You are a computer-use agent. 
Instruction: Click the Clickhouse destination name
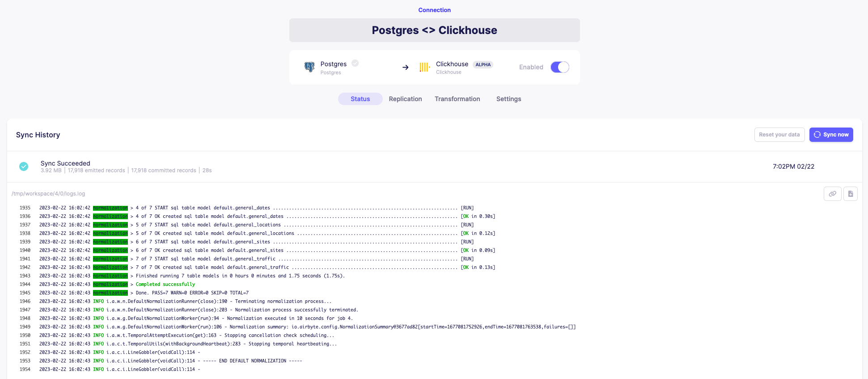[x=452, y=64]
